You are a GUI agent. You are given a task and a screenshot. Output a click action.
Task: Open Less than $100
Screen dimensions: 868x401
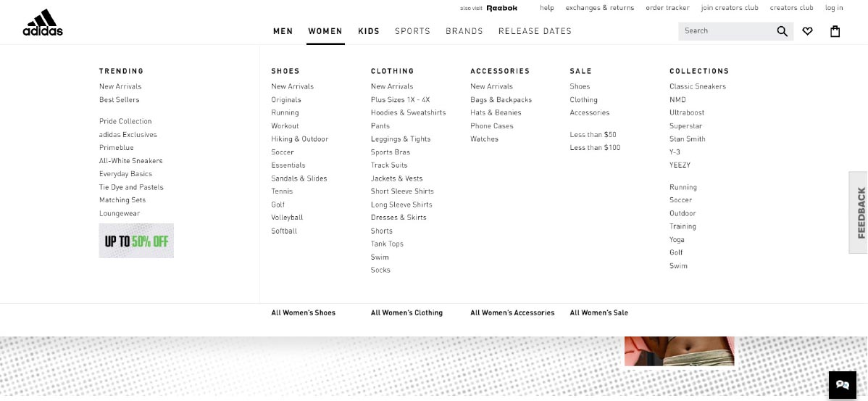point(595,148)
